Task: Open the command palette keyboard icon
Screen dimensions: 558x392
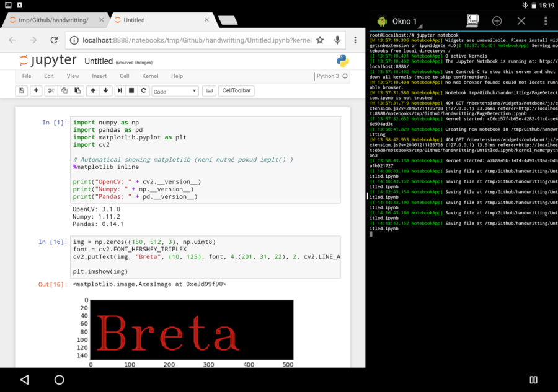Action: point(210,90)
